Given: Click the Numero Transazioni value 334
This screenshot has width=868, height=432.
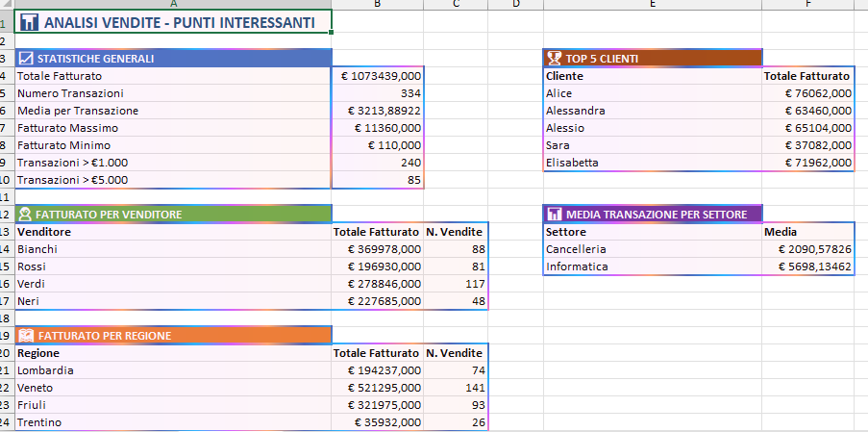Looking at the screenshot, I should 377,93.
